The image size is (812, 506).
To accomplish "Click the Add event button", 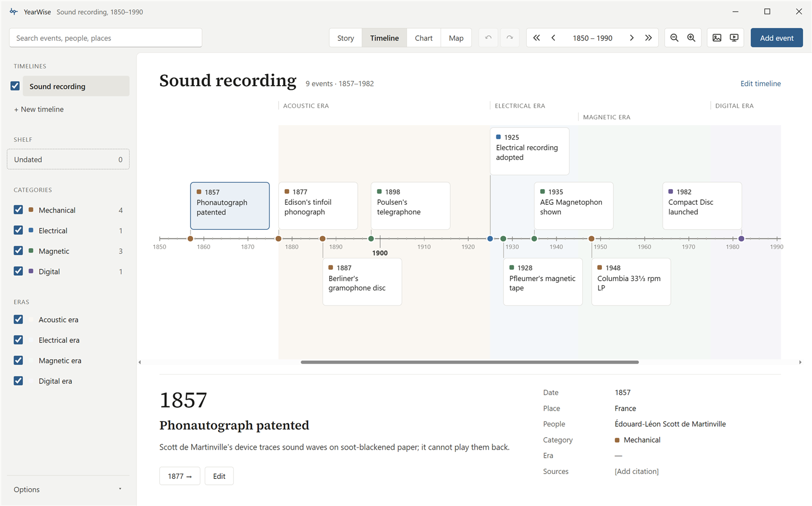I will 776,38.
